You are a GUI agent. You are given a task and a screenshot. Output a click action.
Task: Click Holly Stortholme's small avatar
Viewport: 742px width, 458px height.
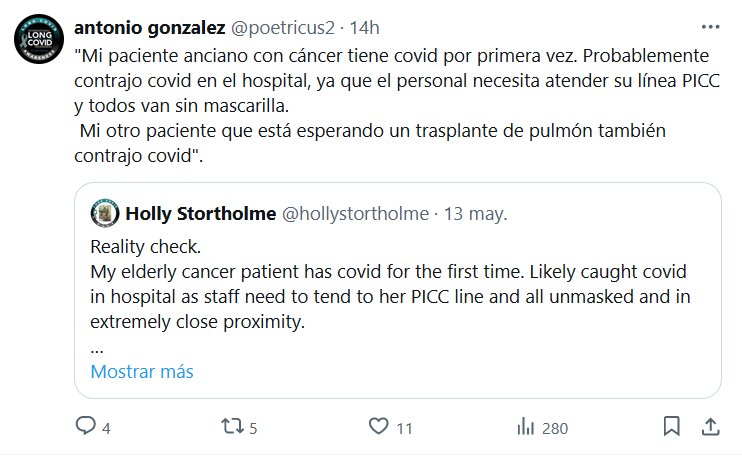[104, 214]
